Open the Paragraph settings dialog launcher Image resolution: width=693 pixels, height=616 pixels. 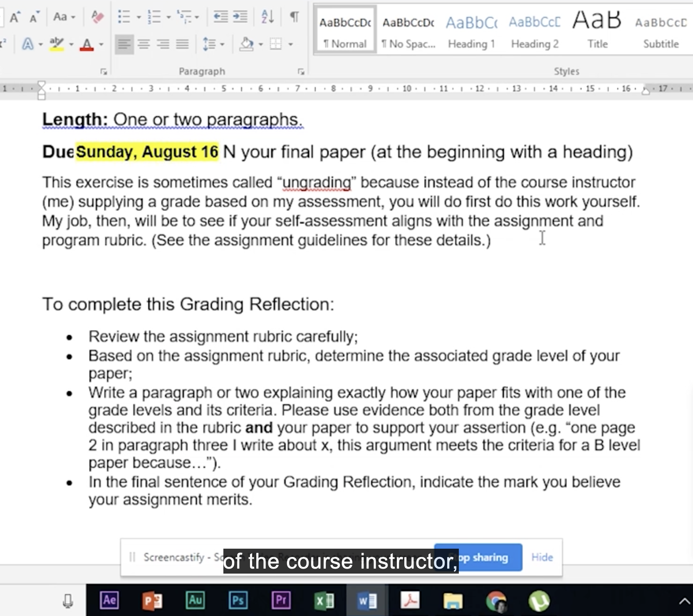coord(301,72)
